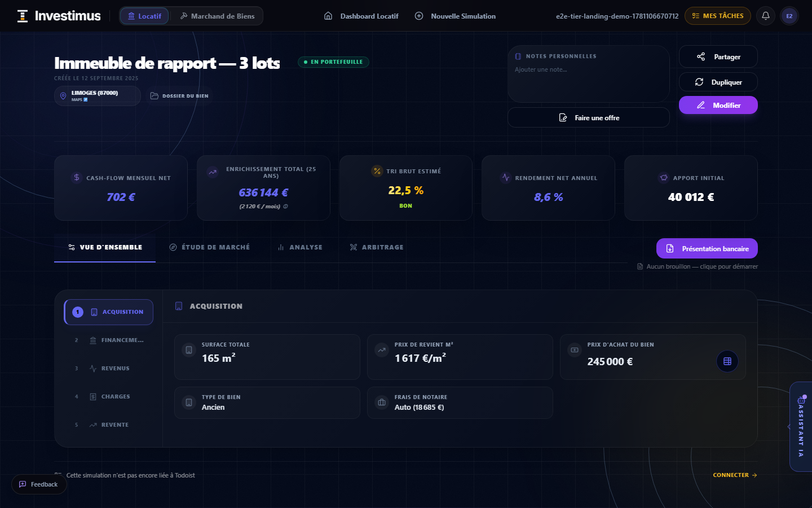Click the briefcase icon on Frais de notaire
812x508 pixels.
pos(382,402)
